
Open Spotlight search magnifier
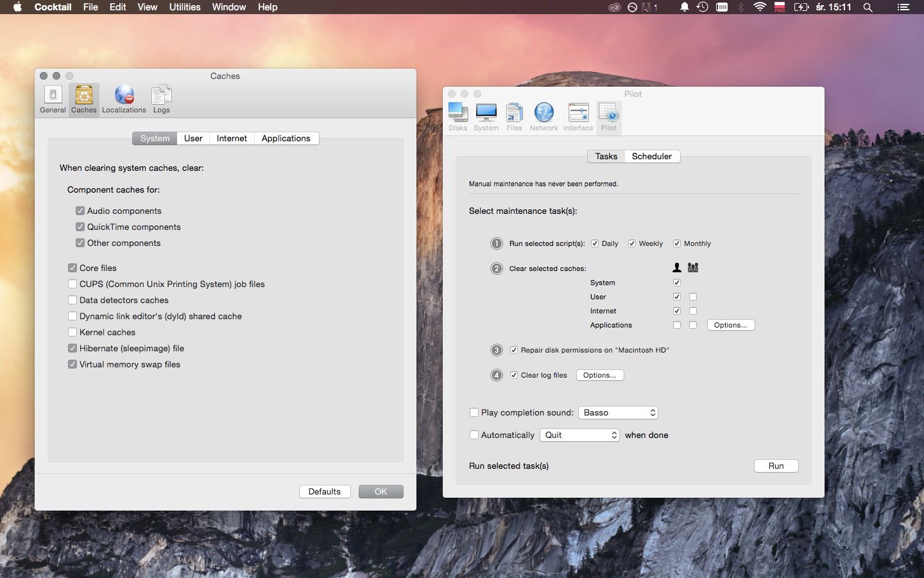(x=868, y=7)
